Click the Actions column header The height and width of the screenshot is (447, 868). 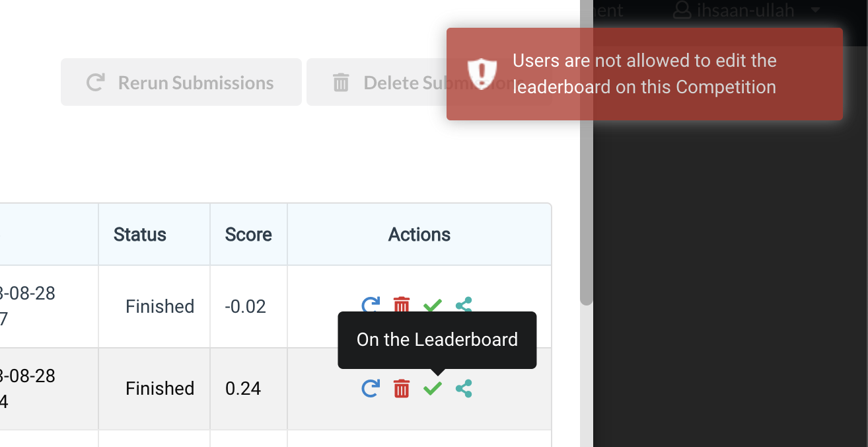tap(419, 234)
